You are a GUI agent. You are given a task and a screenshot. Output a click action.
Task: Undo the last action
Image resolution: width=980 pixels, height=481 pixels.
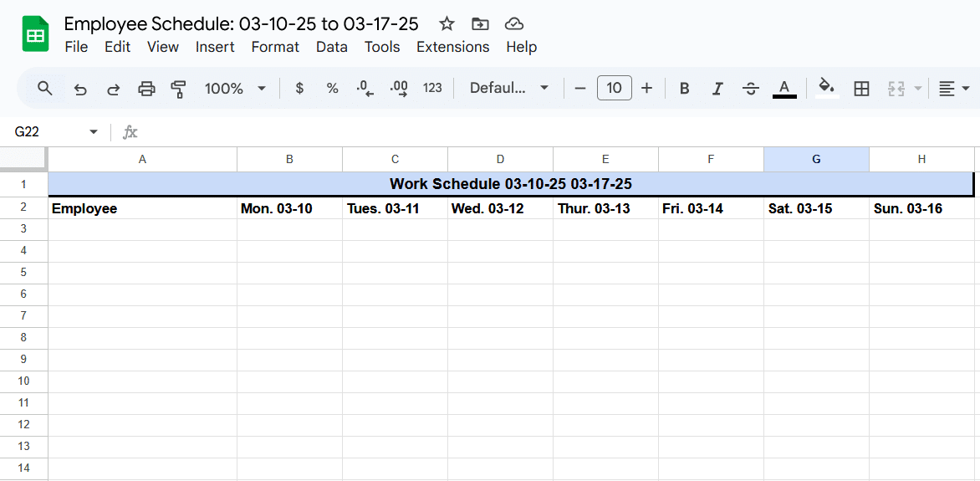pyautogui.click(x=80, y=89)
